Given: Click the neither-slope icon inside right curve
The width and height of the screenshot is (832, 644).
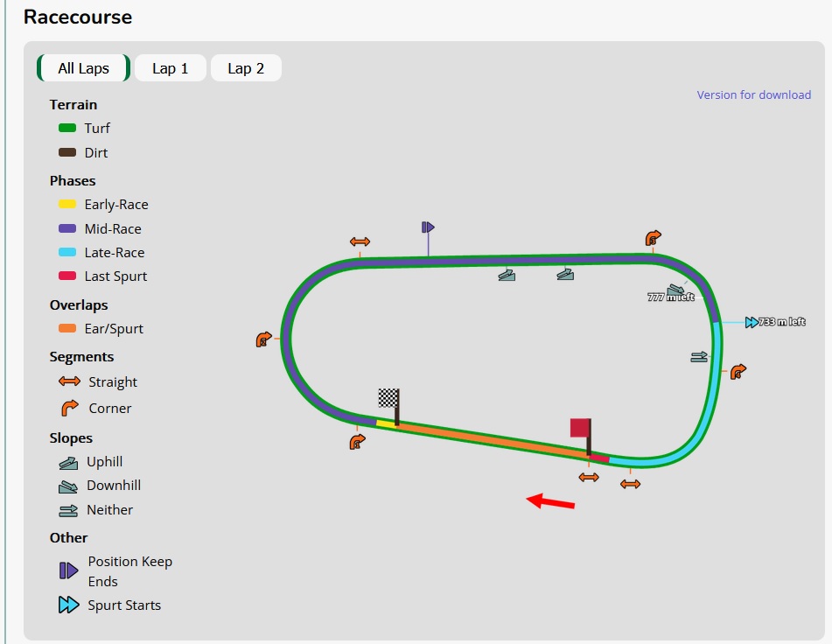Looking at the screenshot, I should coord(699,357).
